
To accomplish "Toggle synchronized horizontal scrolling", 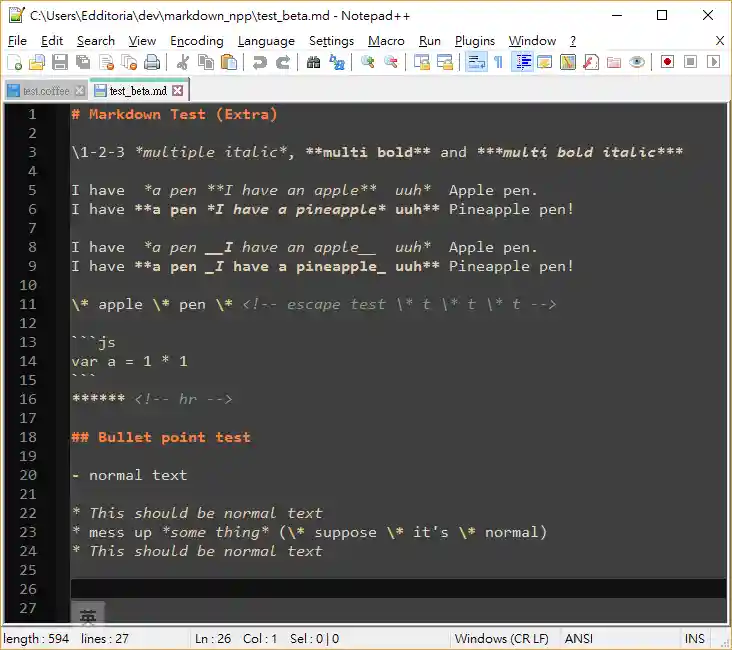I will 444,62.
